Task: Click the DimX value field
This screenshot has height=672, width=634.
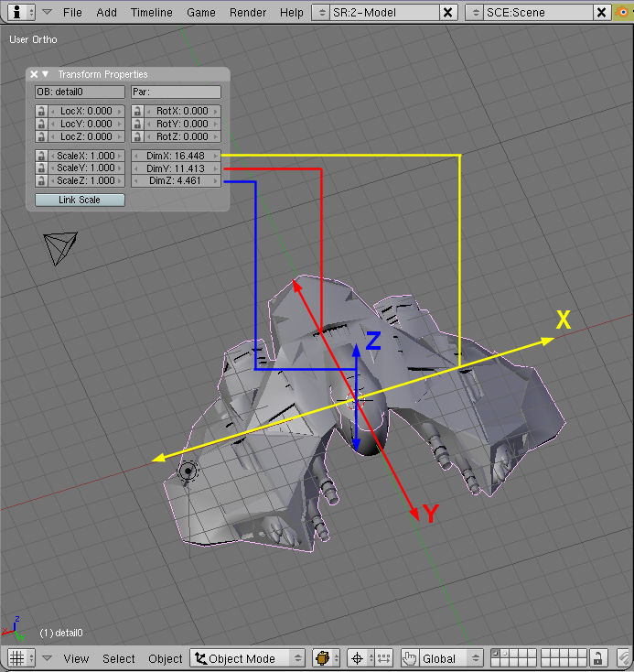Action: coord(176,156)
